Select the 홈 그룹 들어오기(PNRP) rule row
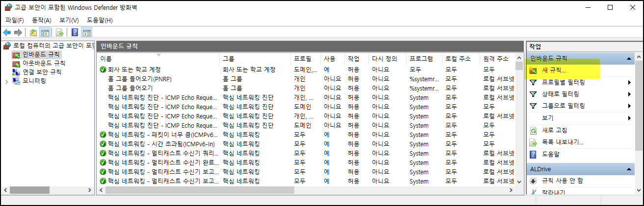The image size is (644, 206). click(x=307, y=79)
